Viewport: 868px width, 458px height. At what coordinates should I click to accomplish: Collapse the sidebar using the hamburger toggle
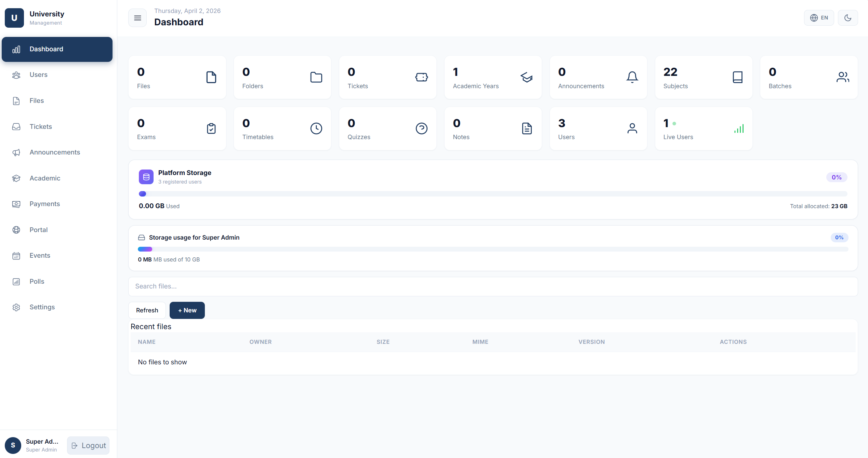pyautogui.click(x=137, y=17)
